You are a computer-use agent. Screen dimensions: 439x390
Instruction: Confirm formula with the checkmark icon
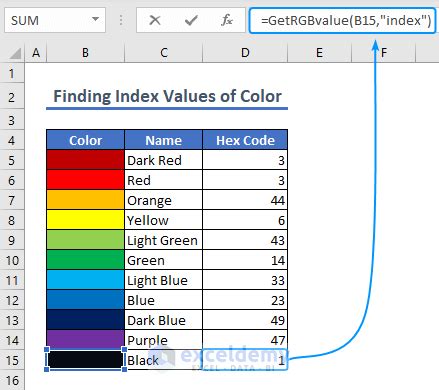(191, 20)
